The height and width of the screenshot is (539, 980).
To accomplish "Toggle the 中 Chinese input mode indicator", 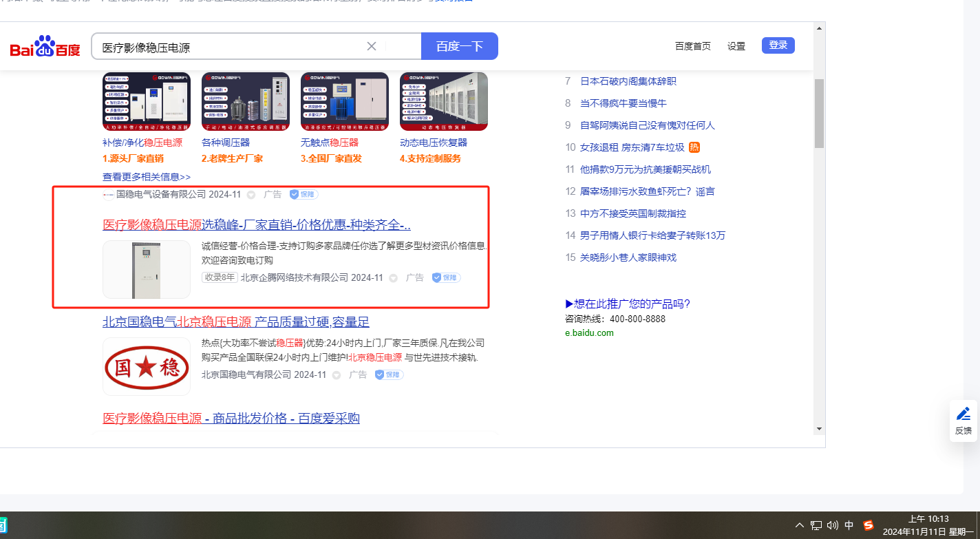I will 849,525.
